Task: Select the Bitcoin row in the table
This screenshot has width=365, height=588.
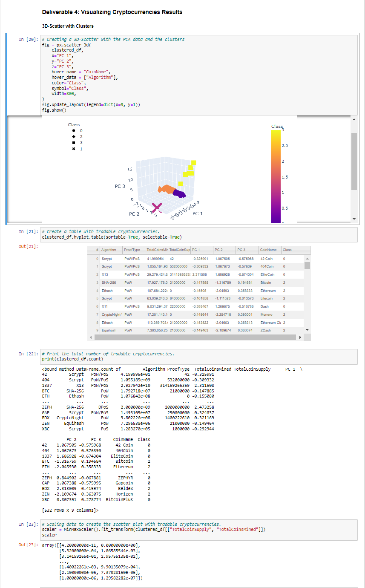Action: [200, 282]
